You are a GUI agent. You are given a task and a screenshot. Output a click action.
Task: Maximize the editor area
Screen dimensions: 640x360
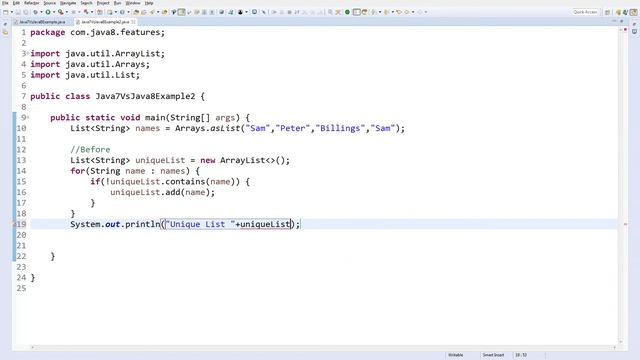(x=621, y=21)
